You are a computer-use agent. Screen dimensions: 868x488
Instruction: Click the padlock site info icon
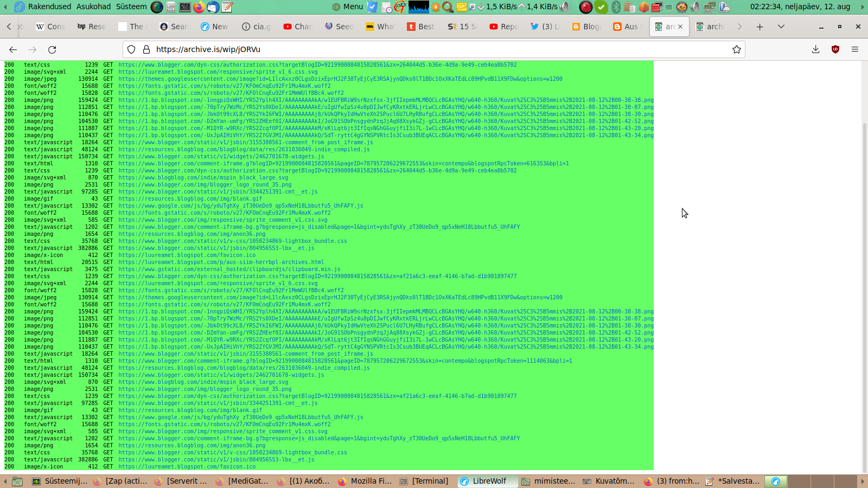pyautogui.click(x=146, y=49)
